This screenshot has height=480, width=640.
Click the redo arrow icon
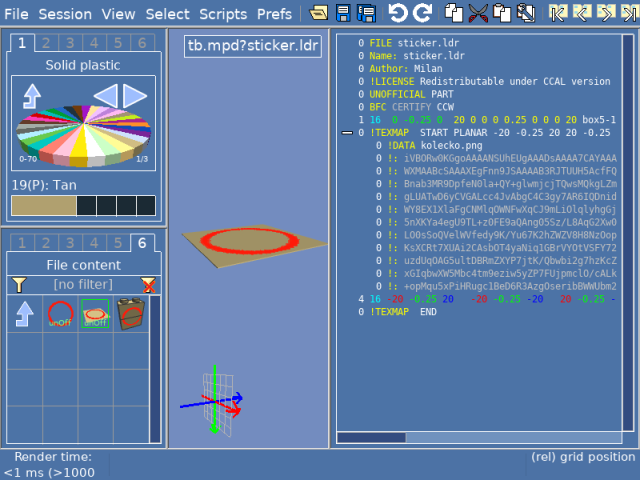(x=422, y=13)
